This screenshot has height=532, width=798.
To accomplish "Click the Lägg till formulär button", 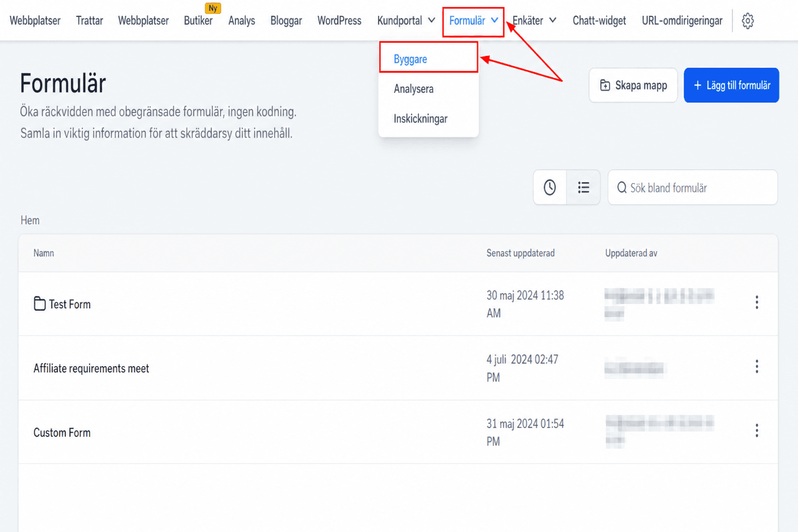I will pyautogui.click(x=731, y=85).
